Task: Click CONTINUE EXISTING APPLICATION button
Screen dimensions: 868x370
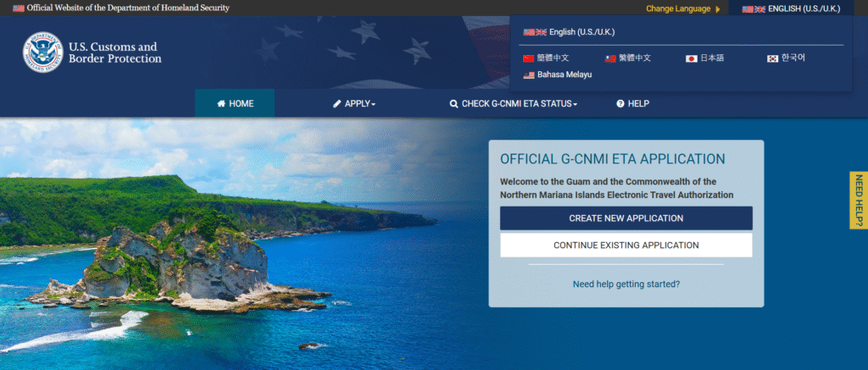Action: click(626, 245)
